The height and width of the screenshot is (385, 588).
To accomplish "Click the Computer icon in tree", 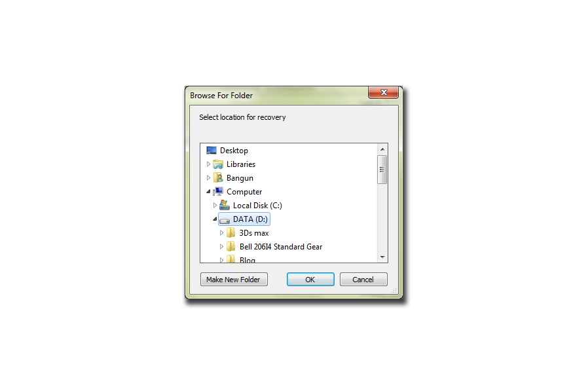I will [x=218, y=192].
